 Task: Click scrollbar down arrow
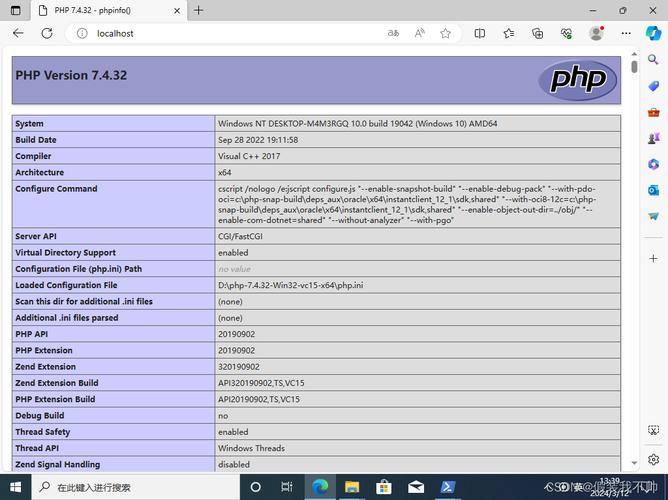(634, 463)
